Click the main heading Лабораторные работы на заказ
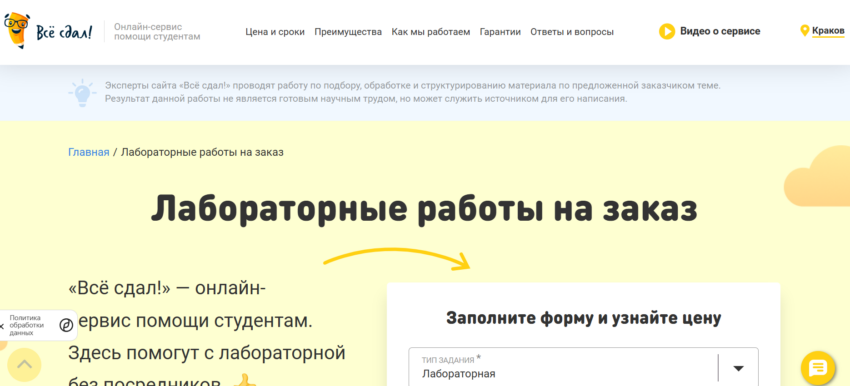This screenshot has height=386, width=850. 424,209
